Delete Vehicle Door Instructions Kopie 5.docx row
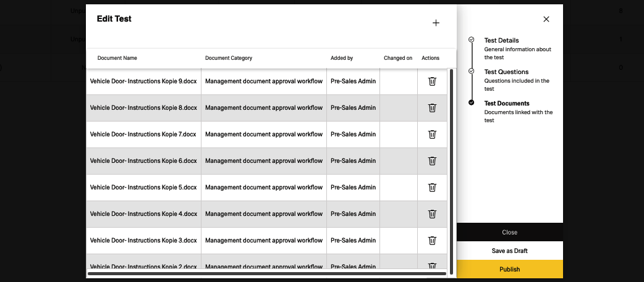644x282 pixels. pos(433,188)
